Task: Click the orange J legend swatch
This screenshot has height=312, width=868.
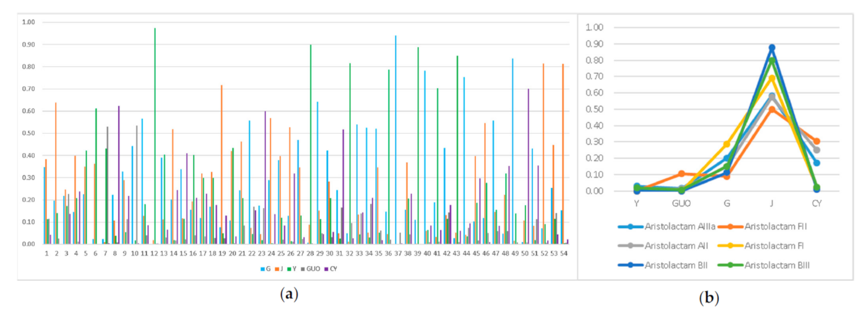Action: coord(277,269)
